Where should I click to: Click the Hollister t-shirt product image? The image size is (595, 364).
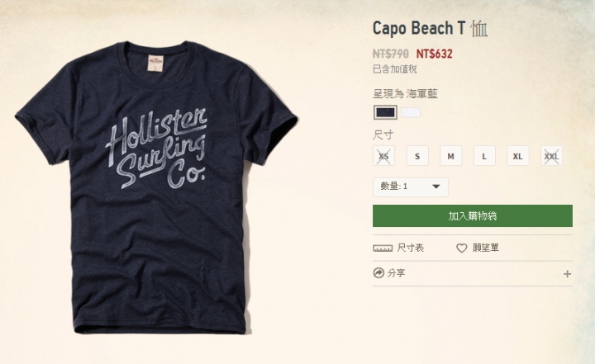pyautogui.click(x=156, y=187)
